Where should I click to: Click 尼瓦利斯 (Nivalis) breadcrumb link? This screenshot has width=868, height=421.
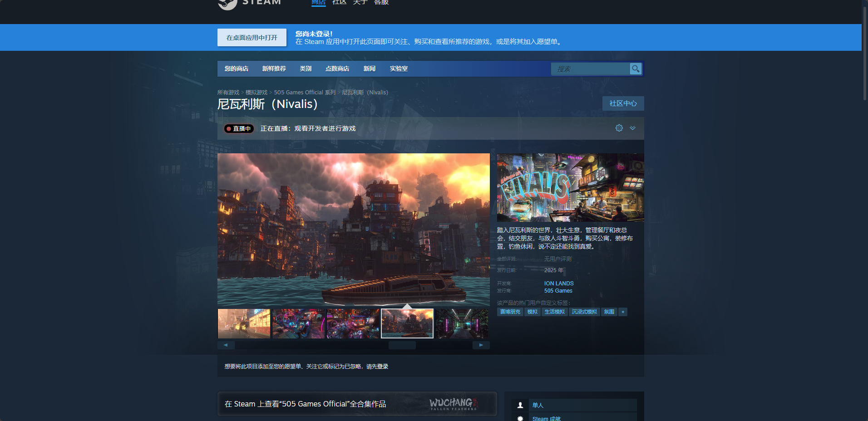tap(365, 93)
